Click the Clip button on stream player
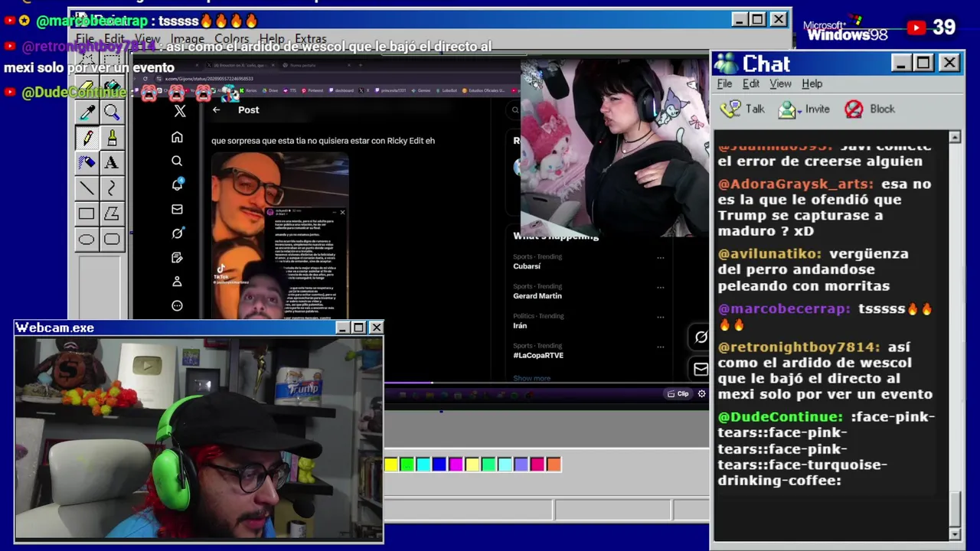The height and width of the screenshot is (551, 980). pyautogui.click(x=678, y=393)
